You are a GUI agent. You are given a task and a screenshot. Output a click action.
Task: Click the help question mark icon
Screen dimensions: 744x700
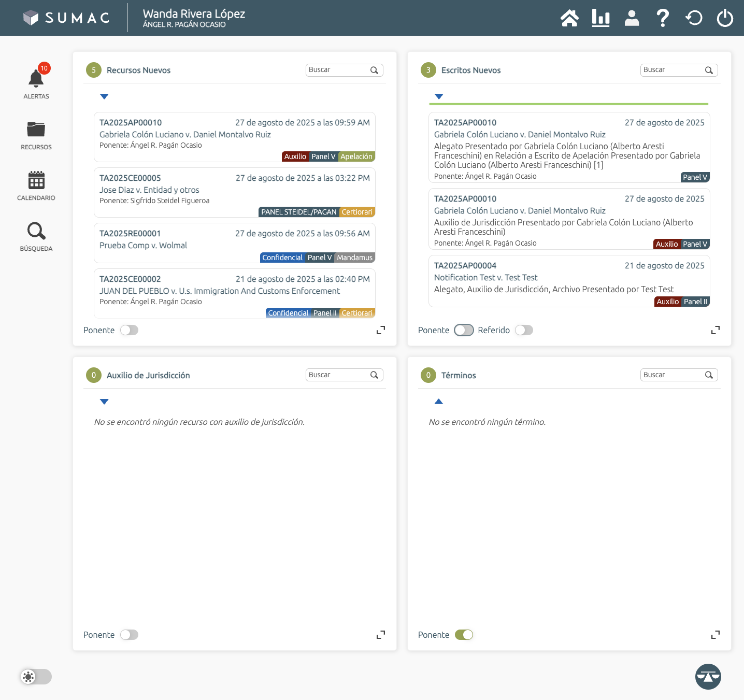click(x=662, y=18)
